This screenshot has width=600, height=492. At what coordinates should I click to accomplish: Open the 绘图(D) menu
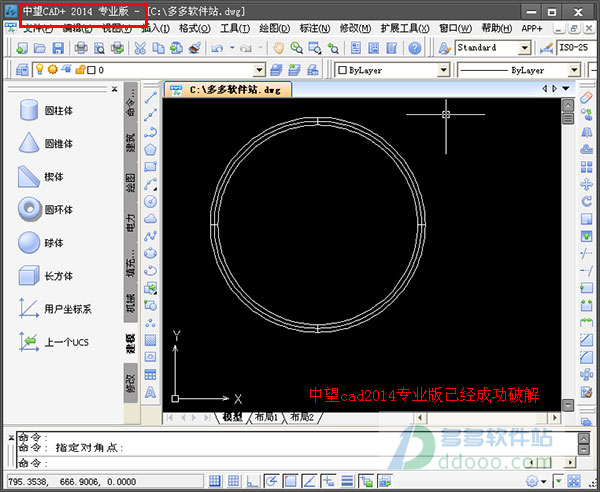tap(274, 28)
